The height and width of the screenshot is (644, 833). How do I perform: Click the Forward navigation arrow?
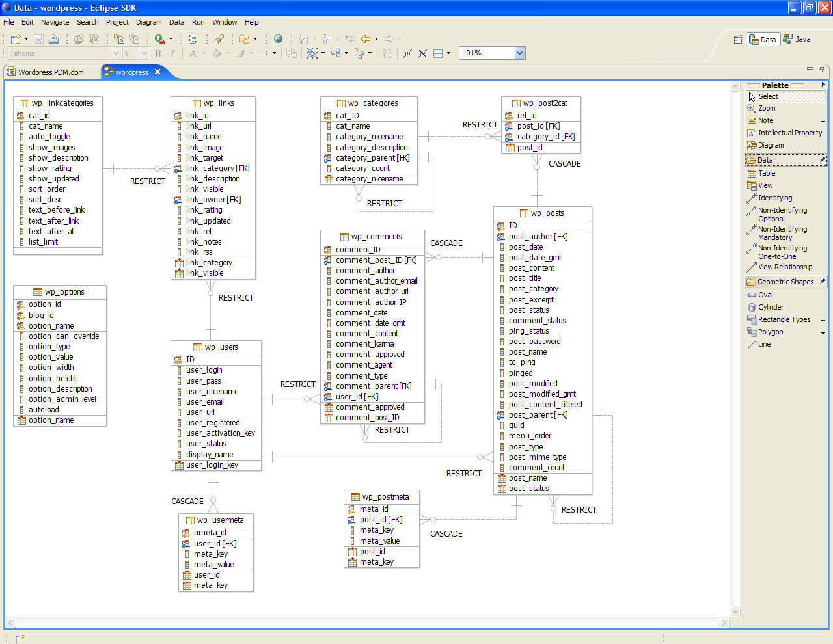(x=389, y=39)
